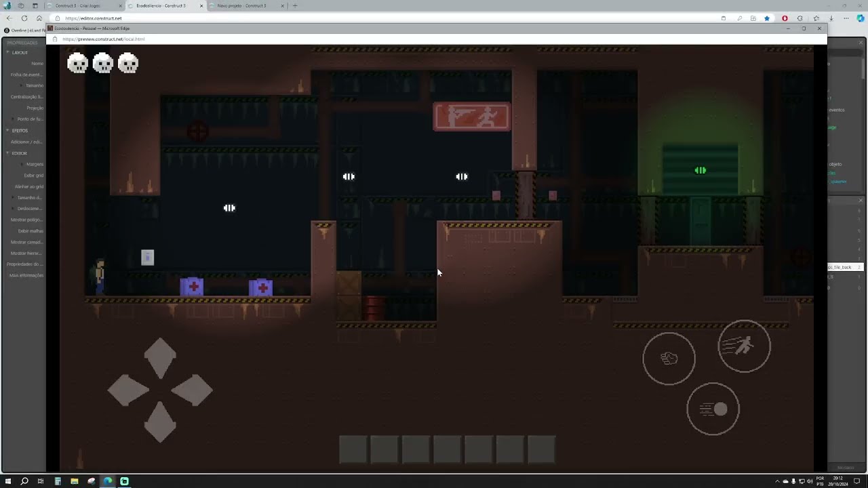Reload the editor.construct.net page

pyautogui.click(x=24, y=18)
